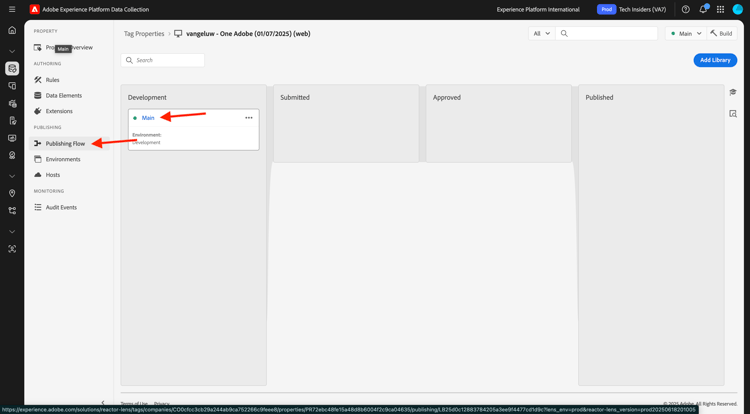Open the notifications bell

tap(703, 9)
